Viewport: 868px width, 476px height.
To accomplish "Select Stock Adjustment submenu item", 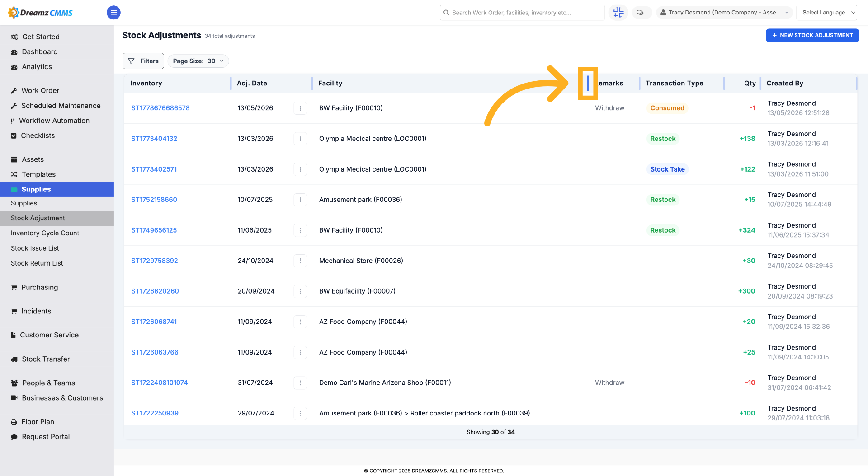I will (57, 218).
